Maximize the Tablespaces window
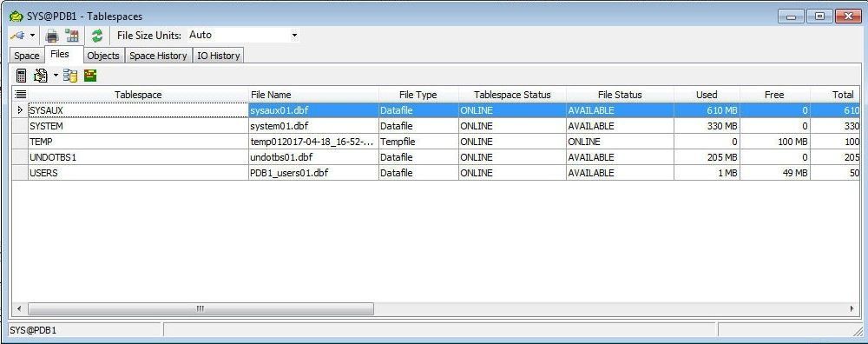868x344 pixels. 820,17
